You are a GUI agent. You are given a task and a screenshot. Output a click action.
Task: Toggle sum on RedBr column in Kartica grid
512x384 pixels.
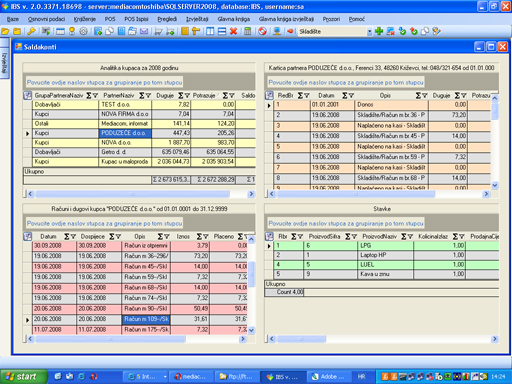click(300, 96)
